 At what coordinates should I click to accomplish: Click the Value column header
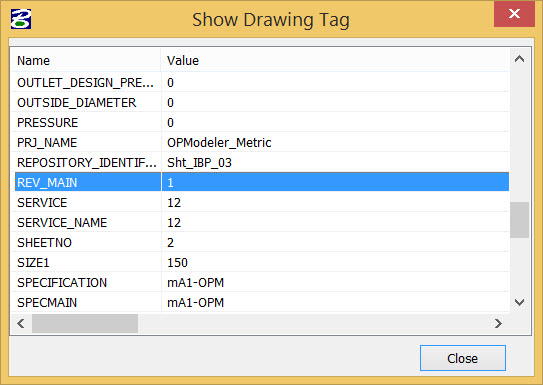click(x=335, y=60)
